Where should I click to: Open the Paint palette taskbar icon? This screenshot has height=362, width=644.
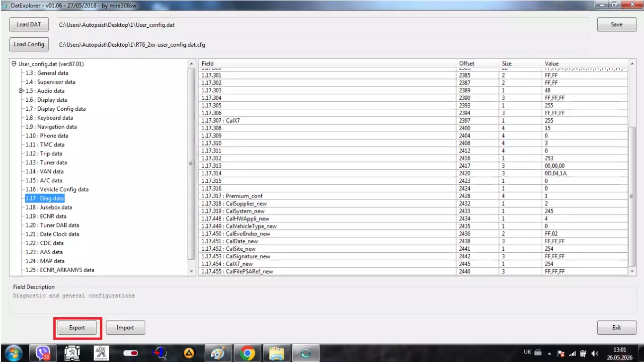(x=218, y=353)
